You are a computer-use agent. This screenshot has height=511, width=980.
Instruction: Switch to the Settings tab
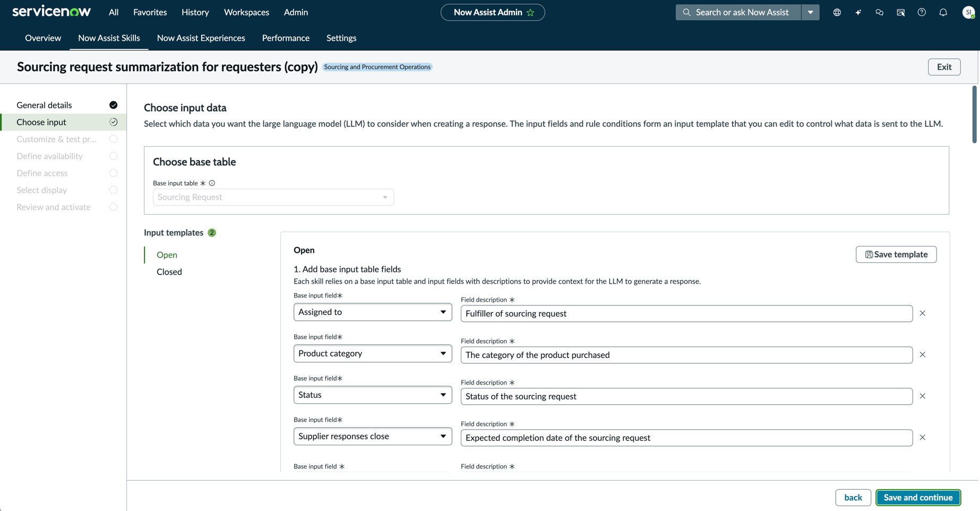pos(341,38)
